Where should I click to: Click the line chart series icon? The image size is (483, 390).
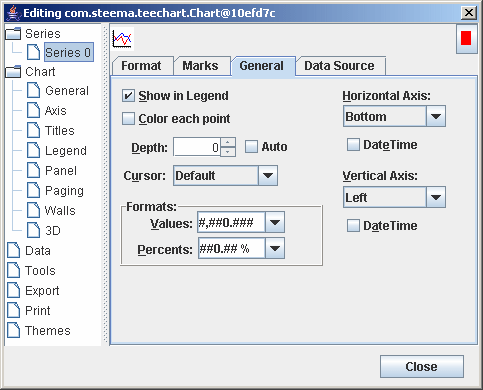[122, 39]
